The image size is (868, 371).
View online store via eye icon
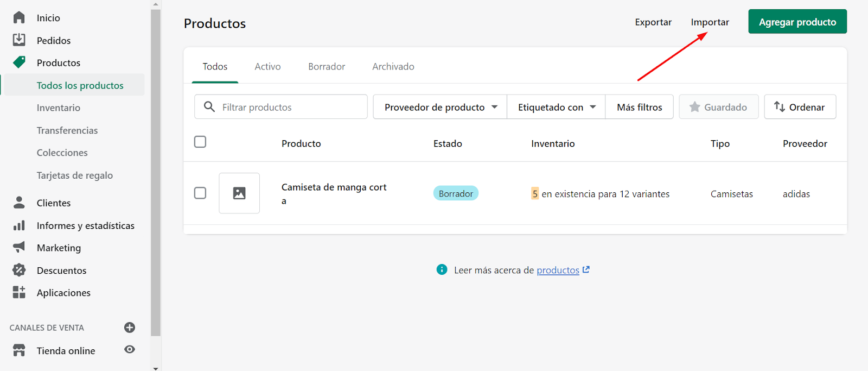click(130, 349)
